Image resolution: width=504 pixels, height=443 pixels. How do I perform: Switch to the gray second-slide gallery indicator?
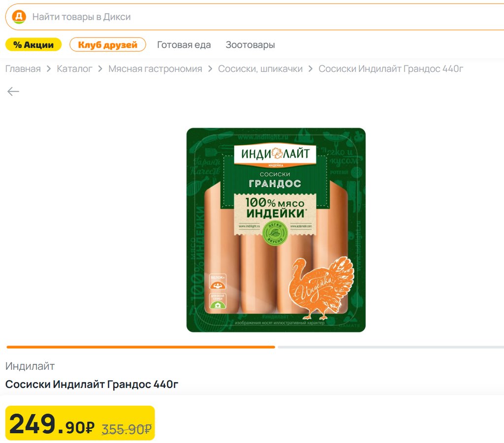click(390, 347)
